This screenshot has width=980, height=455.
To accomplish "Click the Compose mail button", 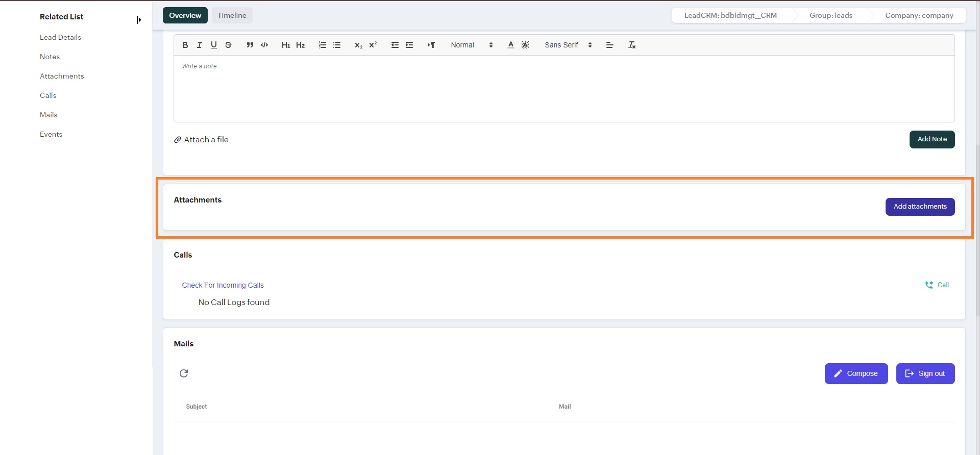I will [x=856, y=373].
